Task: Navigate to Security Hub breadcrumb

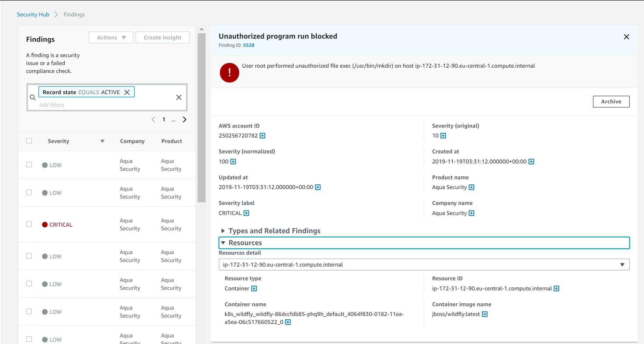Action: (33, 15)
